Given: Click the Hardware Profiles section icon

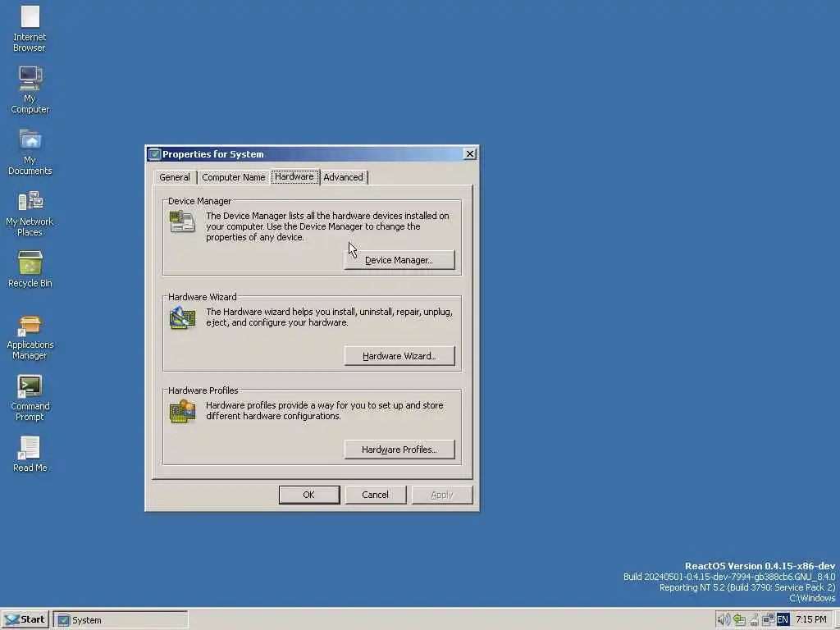Looking at the screenshot, I should (x=183, y=412).
